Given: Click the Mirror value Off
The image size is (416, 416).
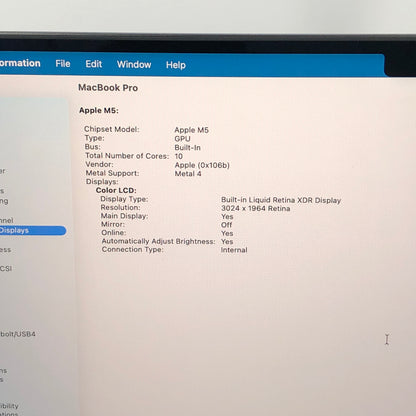Looking at the screenshot, I should click(x=226, y=225).
